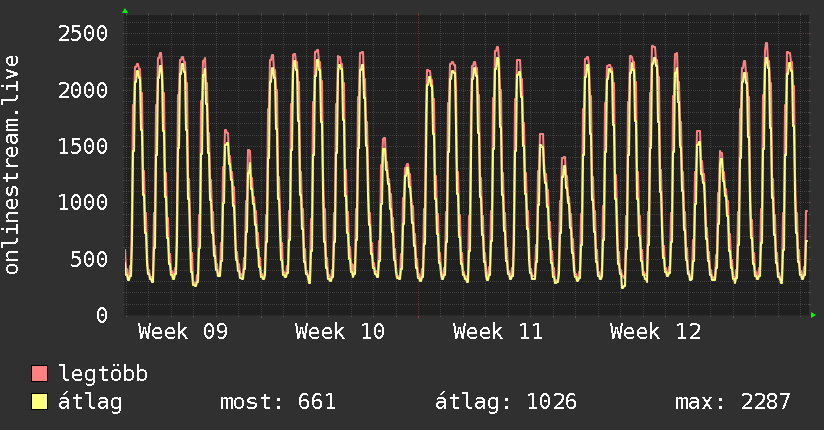Click the red legtöbb legend swatch
824x430 pixels.
(40, 375)
